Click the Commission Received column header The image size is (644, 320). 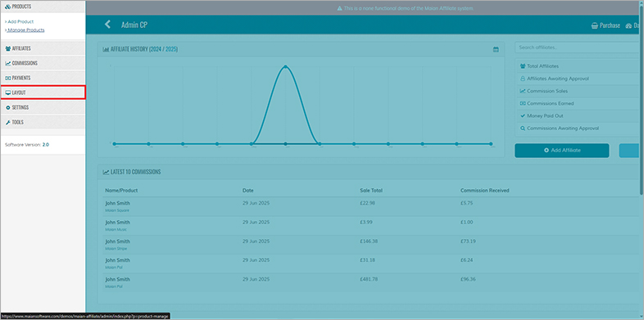(485, 191)
